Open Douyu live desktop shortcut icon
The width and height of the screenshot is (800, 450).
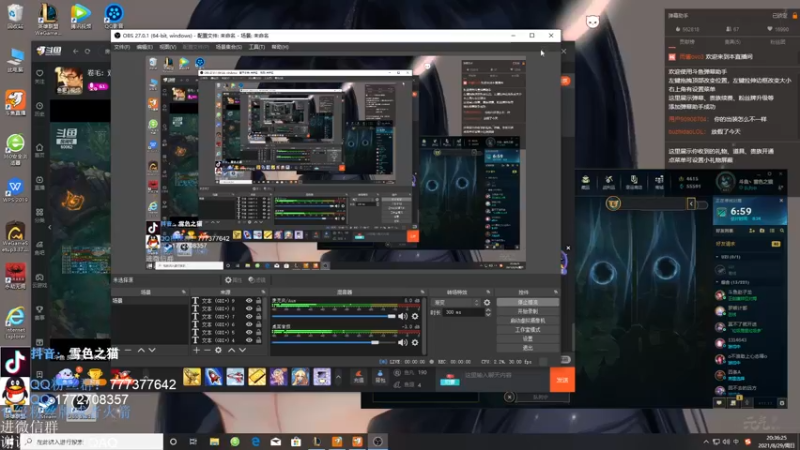coord(15,103)
